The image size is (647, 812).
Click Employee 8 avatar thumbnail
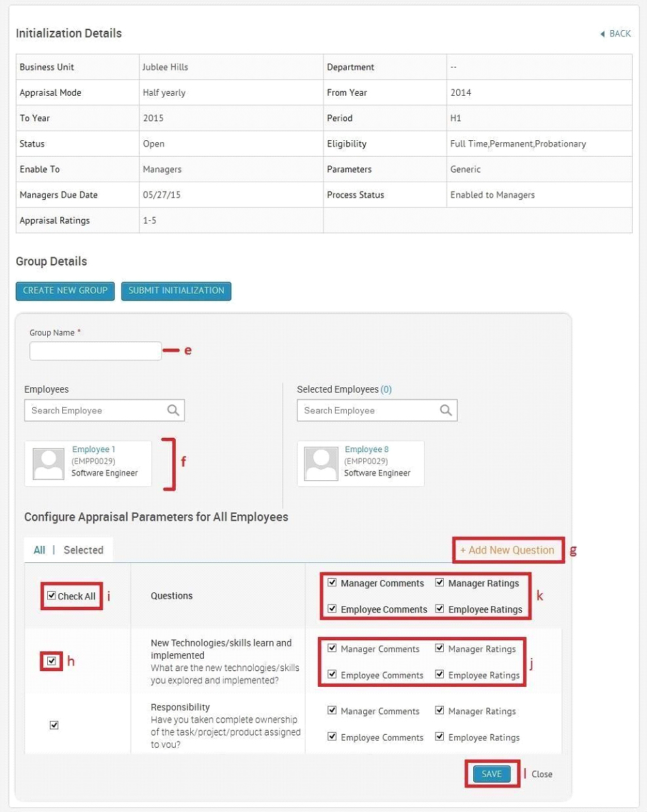point(321,464)
